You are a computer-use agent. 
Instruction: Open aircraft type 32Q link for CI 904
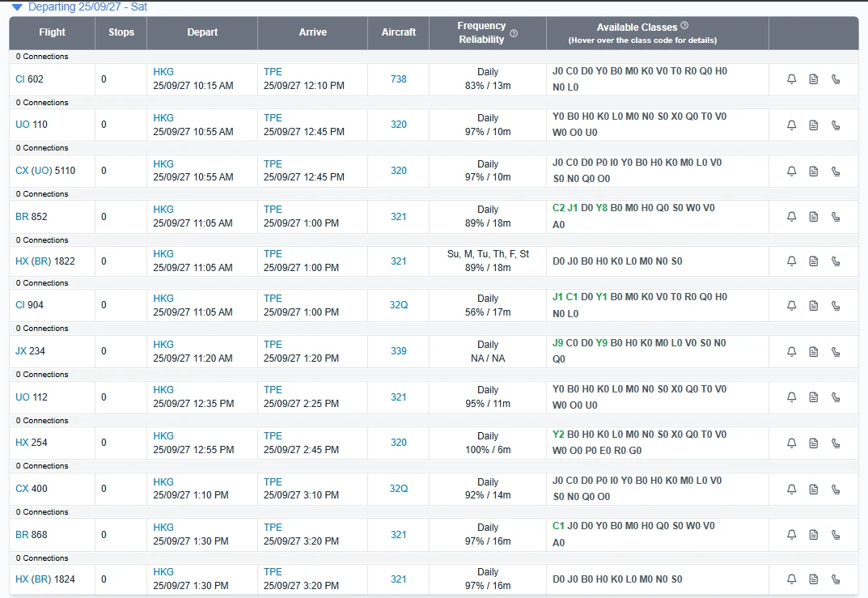coord(399,305)
